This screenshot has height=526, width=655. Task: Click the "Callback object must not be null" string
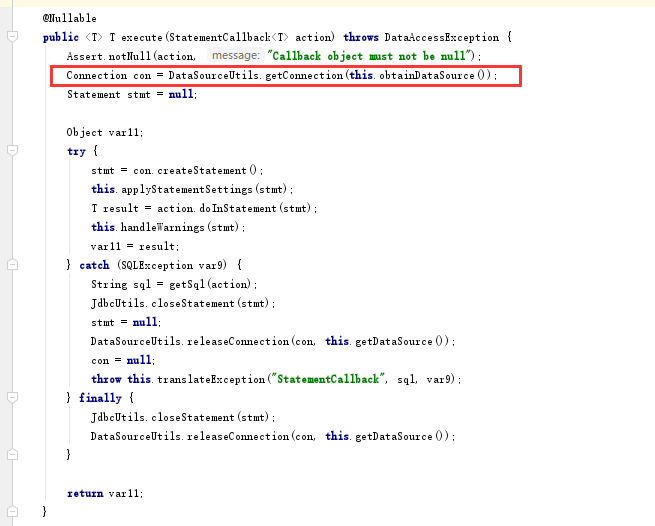tap(371, 56)
